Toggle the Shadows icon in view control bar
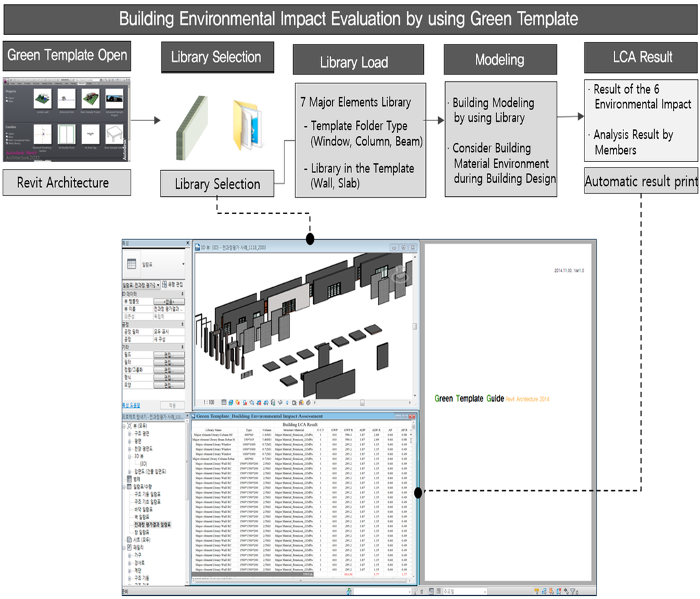This screenshot has height=599, width=700. 245,402
